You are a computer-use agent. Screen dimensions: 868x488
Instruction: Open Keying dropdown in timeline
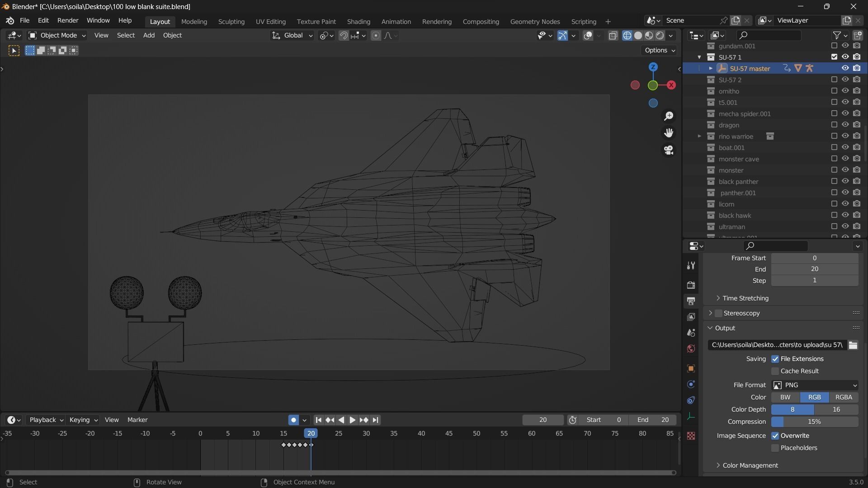click(x=83, y=420)
